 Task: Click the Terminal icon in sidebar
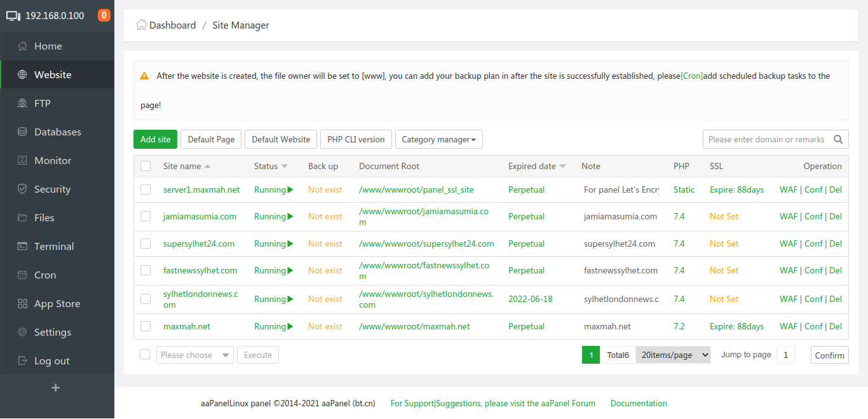(22, 246)
